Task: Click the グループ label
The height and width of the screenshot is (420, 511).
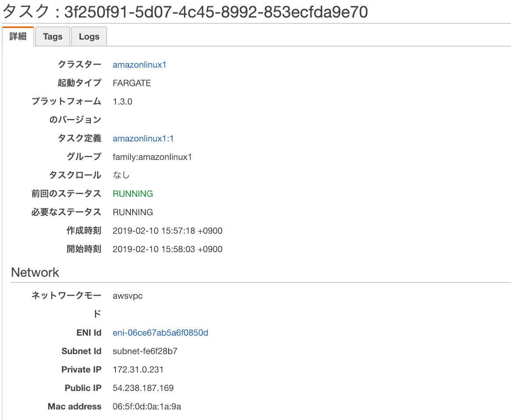Action: [84, 156]
